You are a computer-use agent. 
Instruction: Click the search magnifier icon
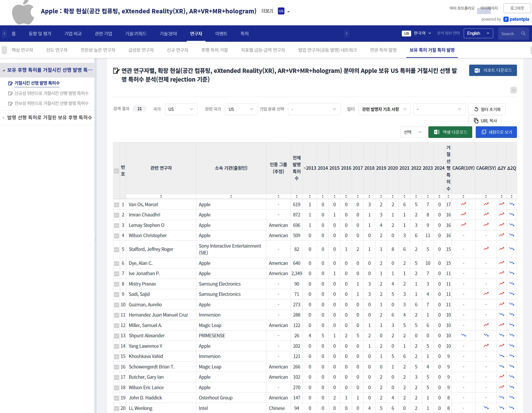point(523,34)
